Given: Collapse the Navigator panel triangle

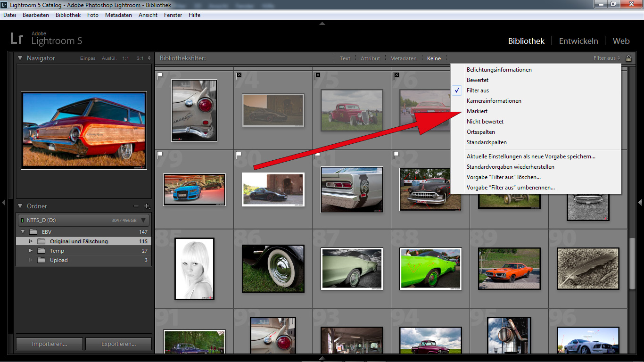Looking at the screenshot, I should (x=20, y=58).
